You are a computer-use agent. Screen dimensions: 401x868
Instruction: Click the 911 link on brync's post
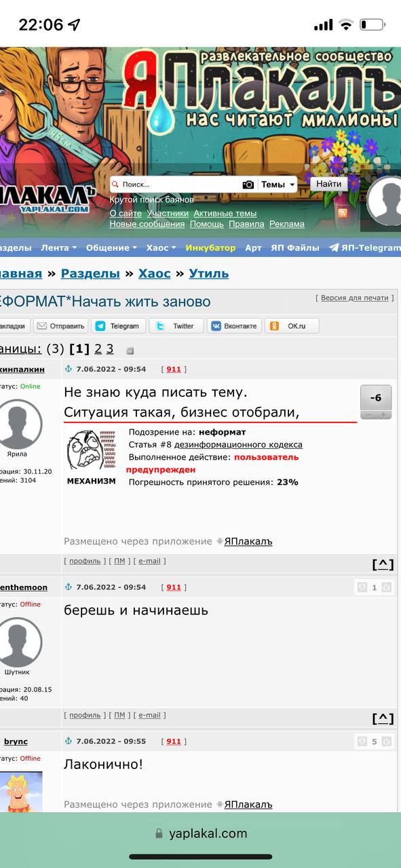[x=174, y=741]
